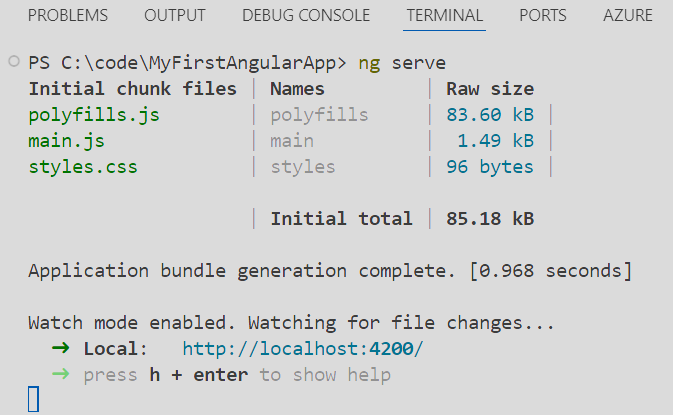Image resolution: width=673 pixels, height=415 pixels.
Task: Click the terminal cursor at the bottom
Action: [33, 400]
